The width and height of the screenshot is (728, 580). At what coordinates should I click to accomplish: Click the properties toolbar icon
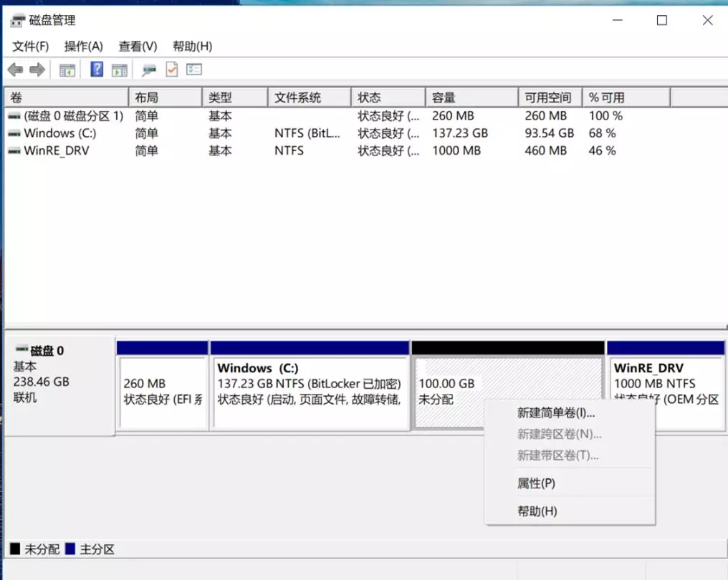(x=148, y=69)
